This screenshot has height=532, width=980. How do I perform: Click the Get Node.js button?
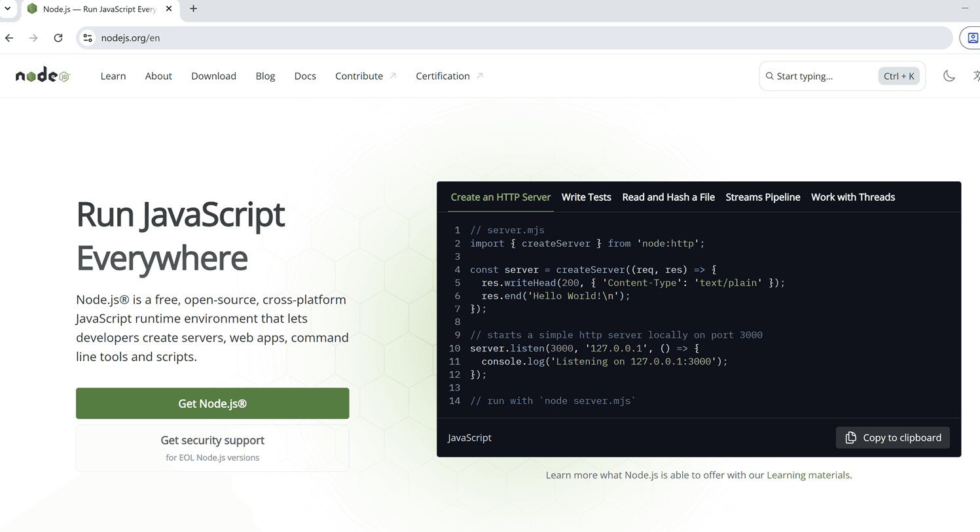[212, 403]
